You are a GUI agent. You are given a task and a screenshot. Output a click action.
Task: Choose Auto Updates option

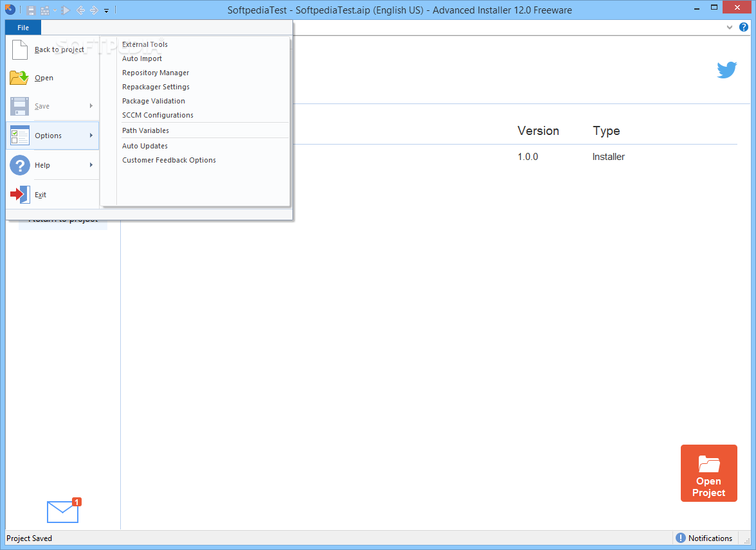[145, 146]
